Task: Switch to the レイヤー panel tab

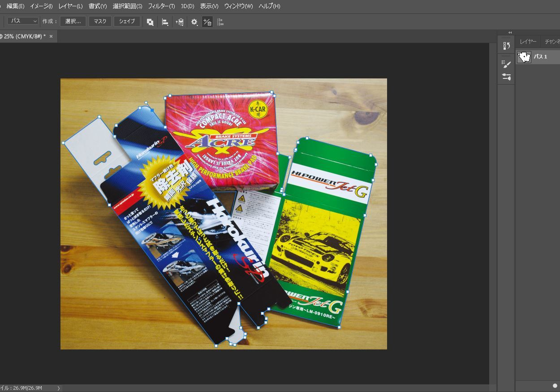Action: pyautogui.click(x=528, y=42)
